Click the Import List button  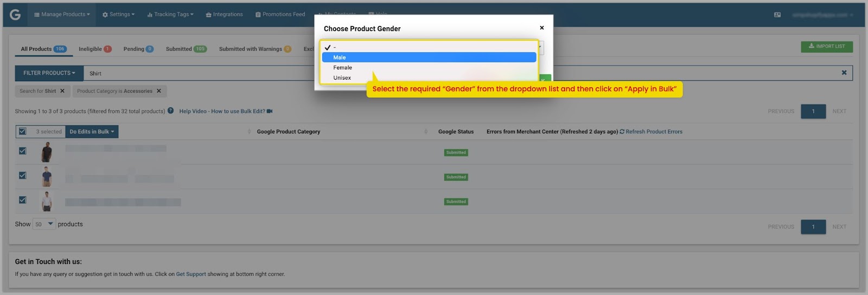[x=826, y=47]
